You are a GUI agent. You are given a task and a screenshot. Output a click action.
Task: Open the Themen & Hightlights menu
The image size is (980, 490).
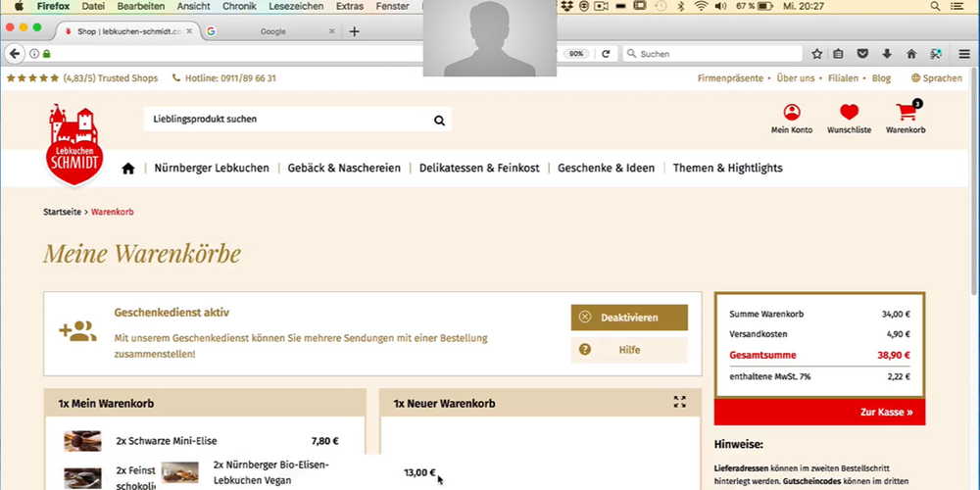tap(727, 169)
